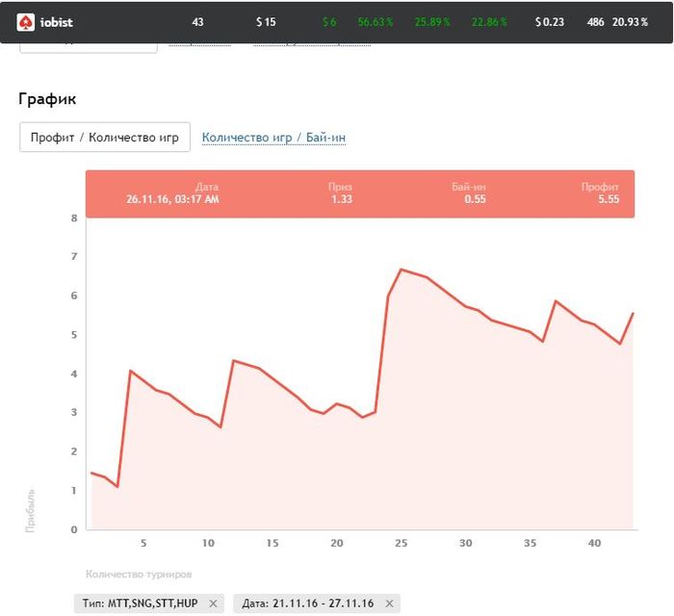Remove the Дата 21.11.16 - 27.11.16 filter
The width and height of the screenshot is (674, 616).
pos(389,603)
